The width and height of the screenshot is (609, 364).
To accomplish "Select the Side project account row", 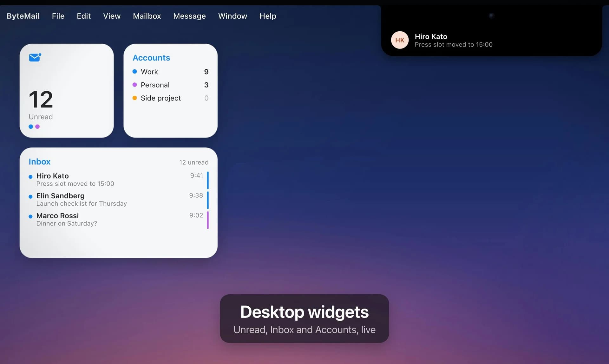I will pyautogui.click(x=170, y=98).
